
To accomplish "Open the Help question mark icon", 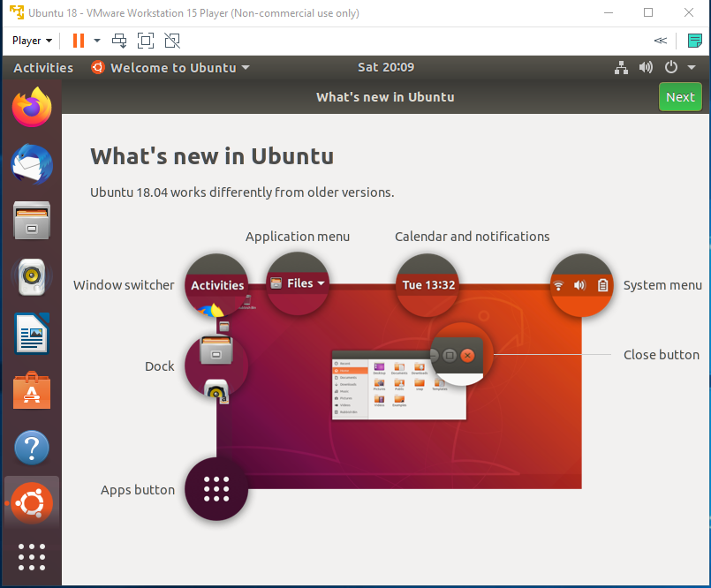I will [32, 448].
